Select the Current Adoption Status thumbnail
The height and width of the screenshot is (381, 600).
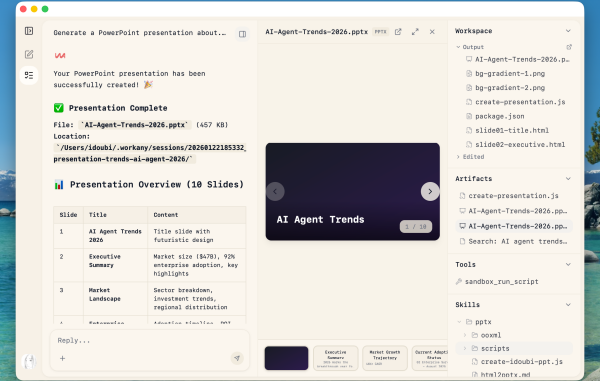pyautogui.click(x=430, y=358)
